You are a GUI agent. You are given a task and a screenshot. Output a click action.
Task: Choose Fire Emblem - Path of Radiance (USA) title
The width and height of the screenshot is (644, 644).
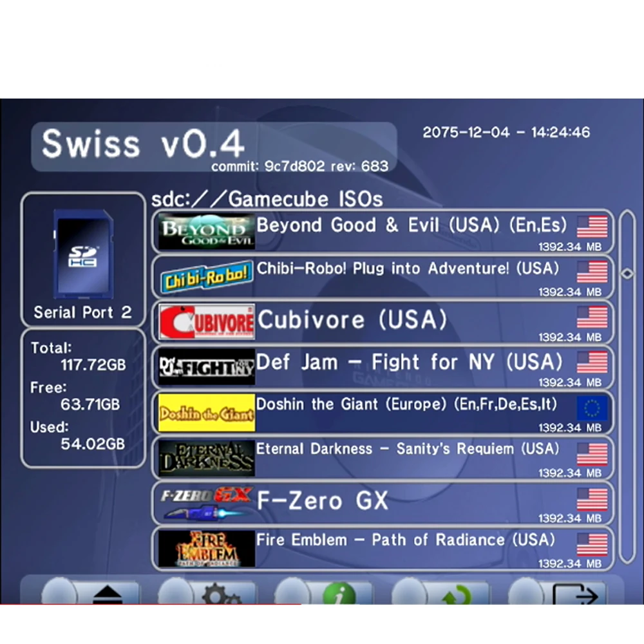tap(405, 540)
